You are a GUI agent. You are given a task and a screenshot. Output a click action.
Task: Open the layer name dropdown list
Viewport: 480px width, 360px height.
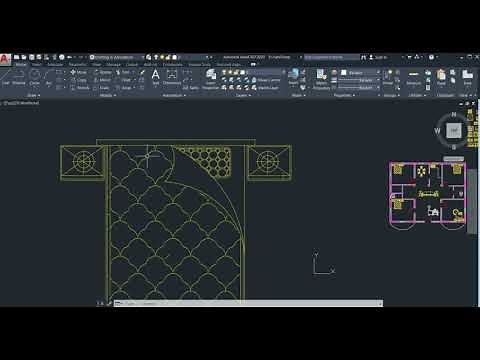(x=254, y=72)
